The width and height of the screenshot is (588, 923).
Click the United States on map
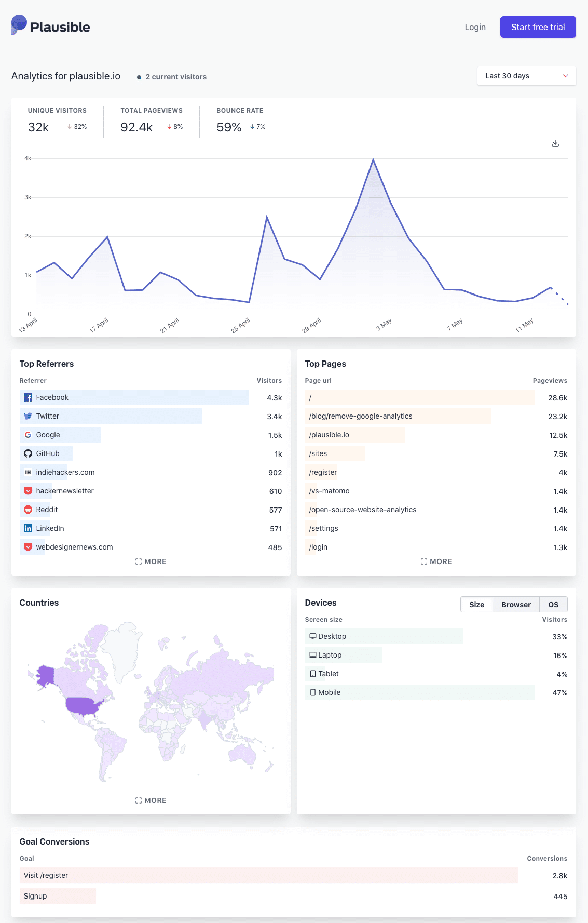click(x=83, y=706)
